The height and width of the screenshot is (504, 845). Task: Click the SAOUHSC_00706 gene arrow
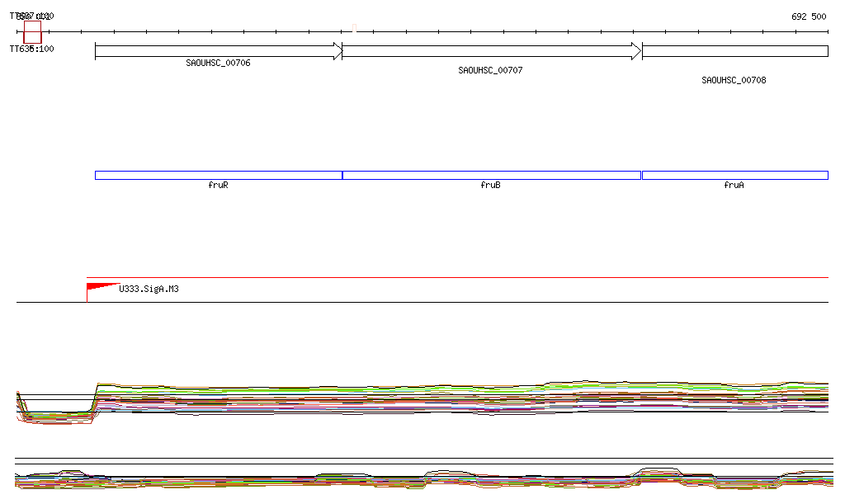(213, 51)
